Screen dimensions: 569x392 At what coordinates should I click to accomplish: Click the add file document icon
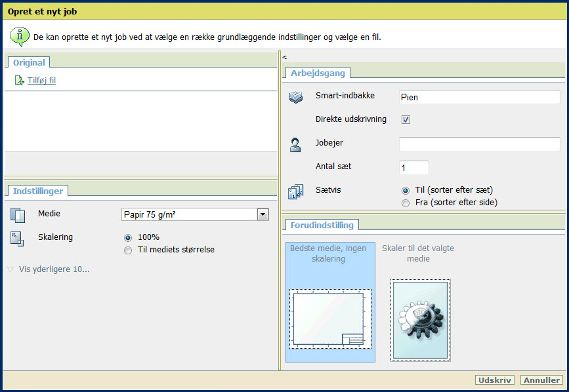coord(19,80)
